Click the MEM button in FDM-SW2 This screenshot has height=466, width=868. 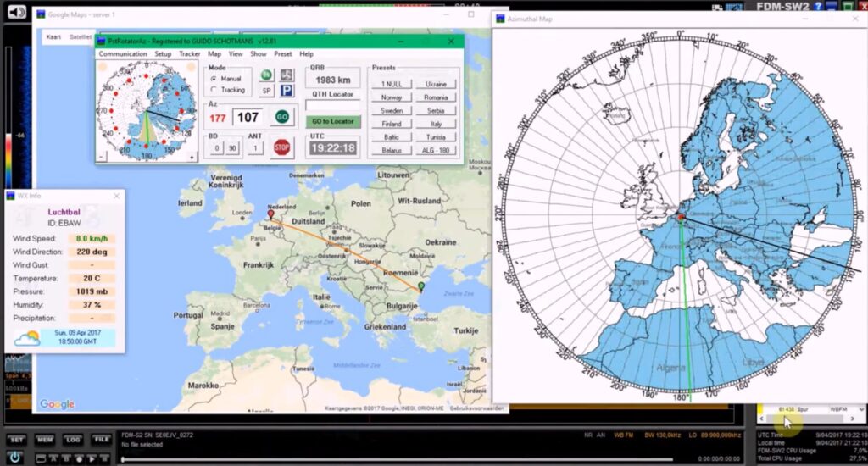(x=45, y=440)
